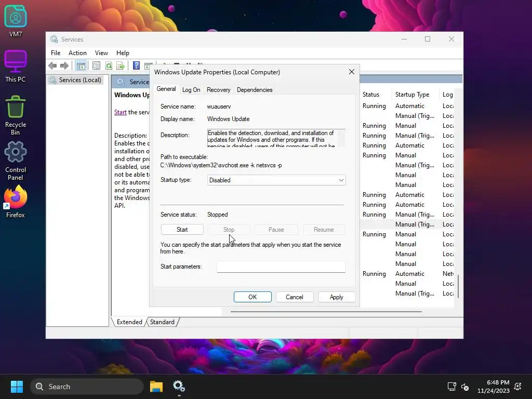This screenshot has width=532, height=399.
Task: Click the Start parameters input field
Action: click(x=281, y=267)
